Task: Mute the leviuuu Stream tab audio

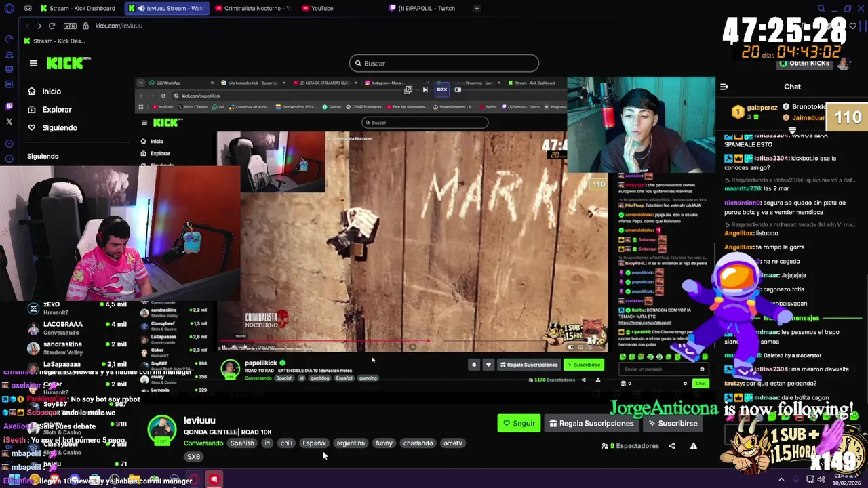Action: click(141, 9)
